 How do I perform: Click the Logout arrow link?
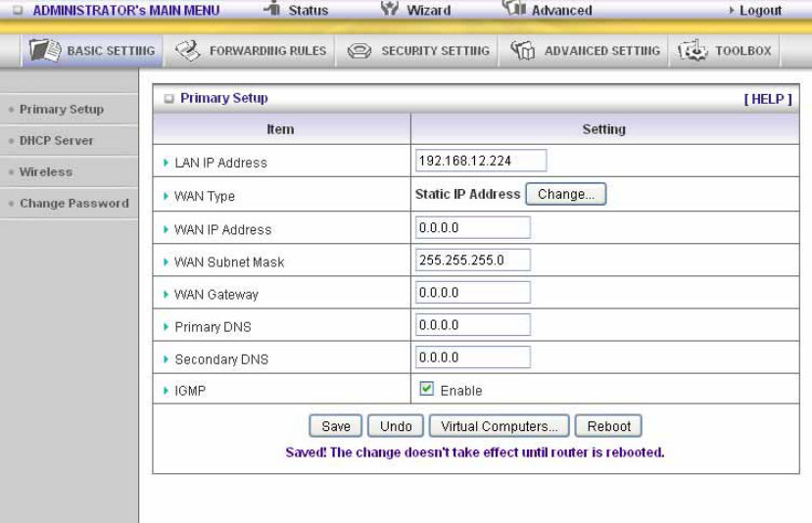[x=755, y=11]
